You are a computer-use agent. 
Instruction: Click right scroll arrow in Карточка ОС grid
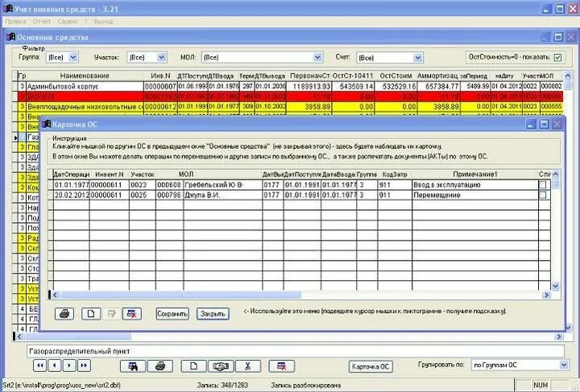[x=546, y=295]
